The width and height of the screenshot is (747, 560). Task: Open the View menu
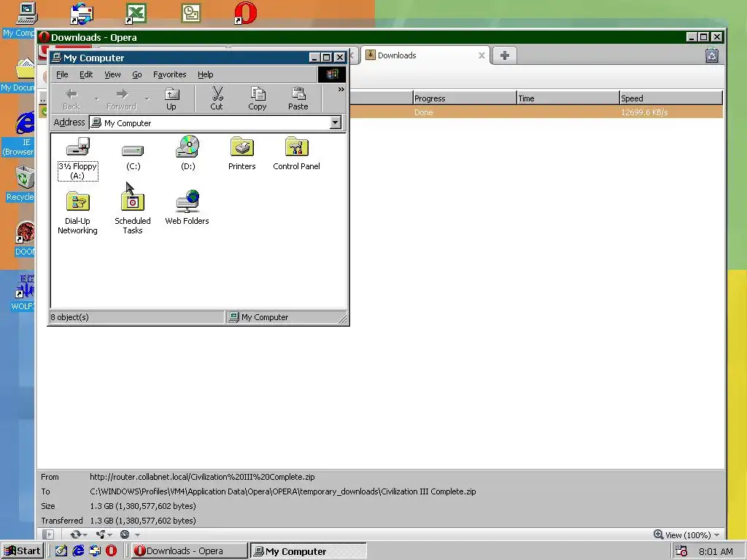(112, 74)
